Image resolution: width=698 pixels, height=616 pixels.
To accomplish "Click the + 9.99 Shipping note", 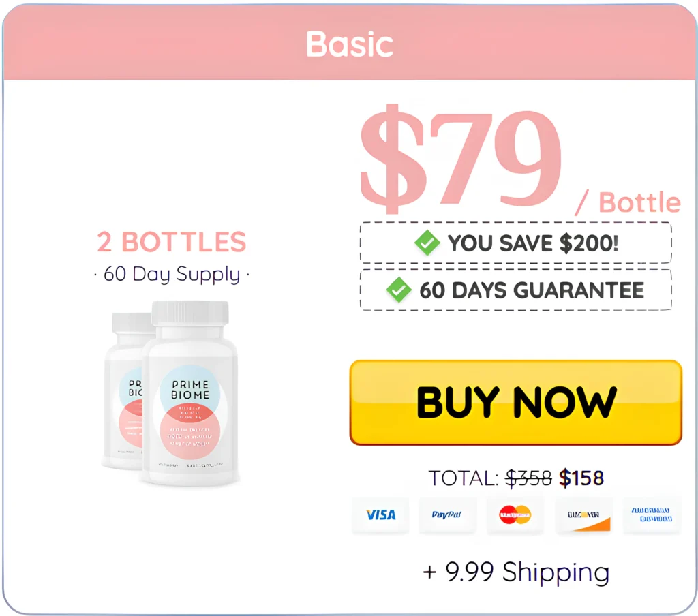I will click(x=516, y=572).
